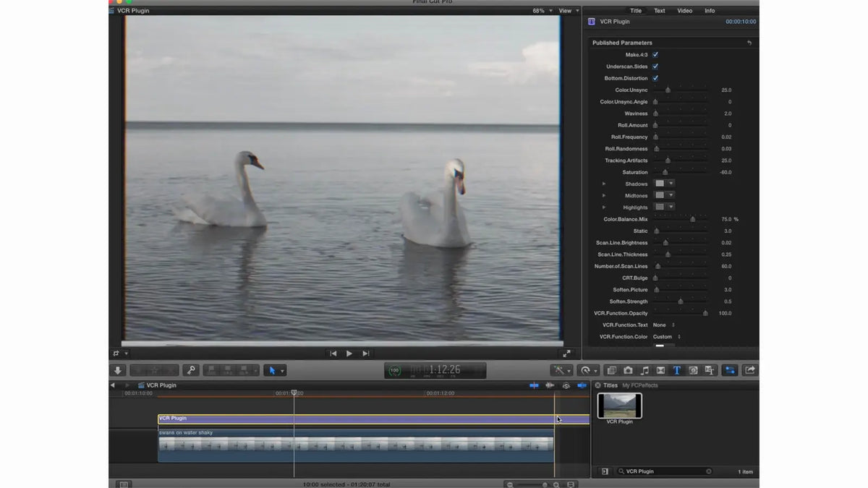
Task: Enter full screen playback in viewer
Action: point(566,354)
